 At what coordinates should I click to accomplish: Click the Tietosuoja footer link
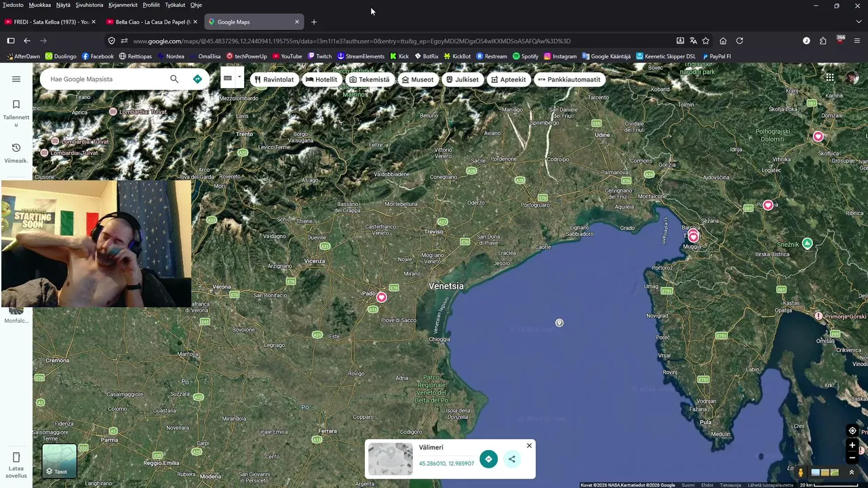[x=730, y=485]
